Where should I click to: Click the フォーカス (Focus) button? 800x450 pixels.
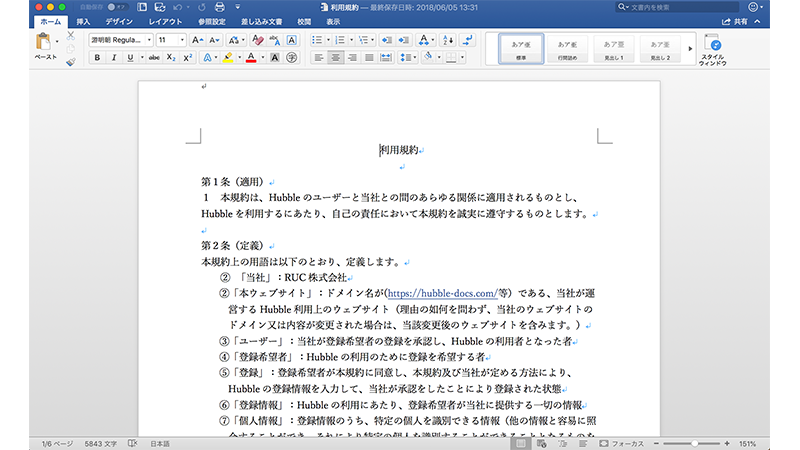621,443
